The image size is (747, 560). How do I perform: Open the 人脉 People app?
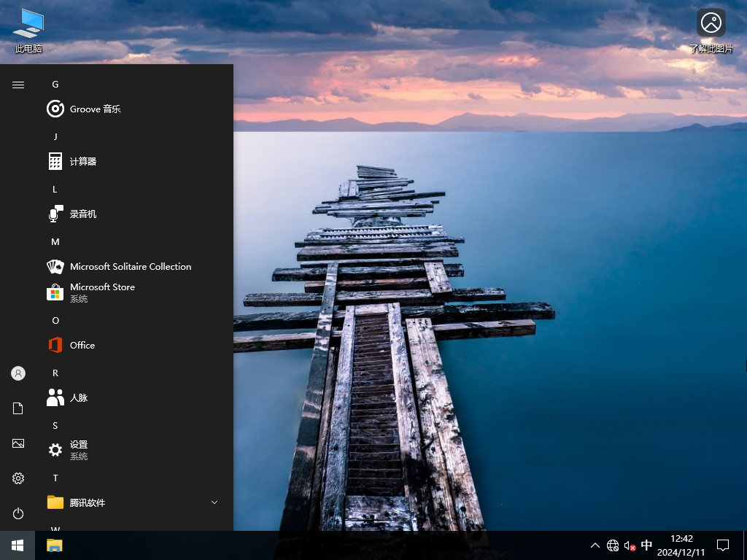click(79, 397)
